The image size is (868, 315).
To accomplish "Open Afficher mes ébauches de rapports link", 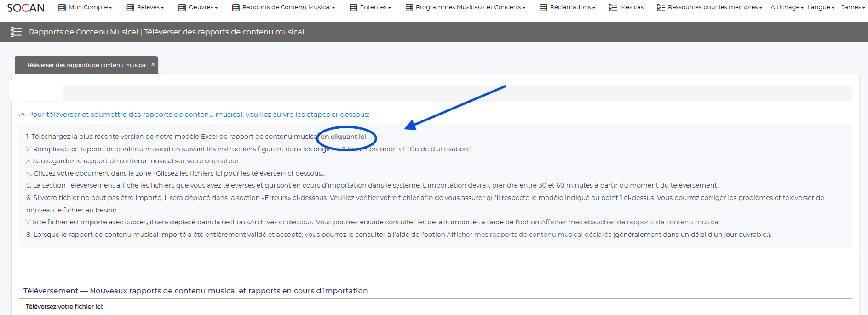I will [x=631, y=222].
